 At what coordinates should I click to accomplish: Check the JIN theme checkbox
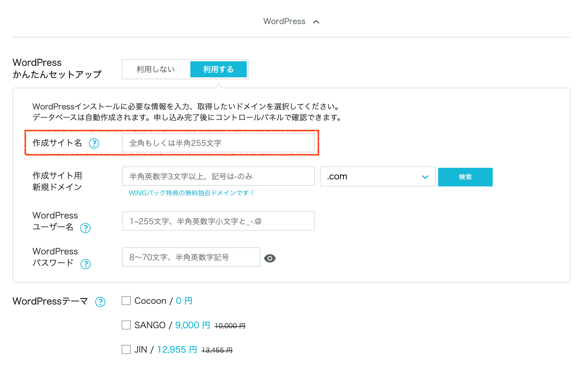point(126,349)
